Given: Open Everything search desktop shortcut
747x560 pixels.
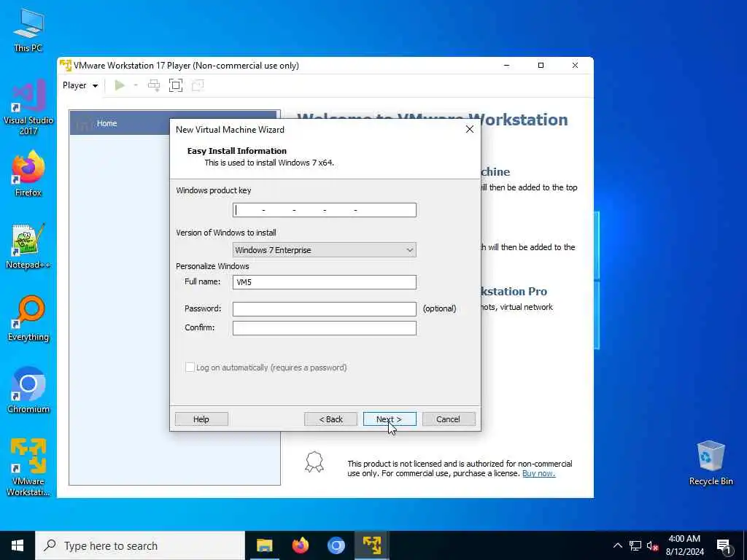Looking at the screenshot, I should click(x=28, y=319).
